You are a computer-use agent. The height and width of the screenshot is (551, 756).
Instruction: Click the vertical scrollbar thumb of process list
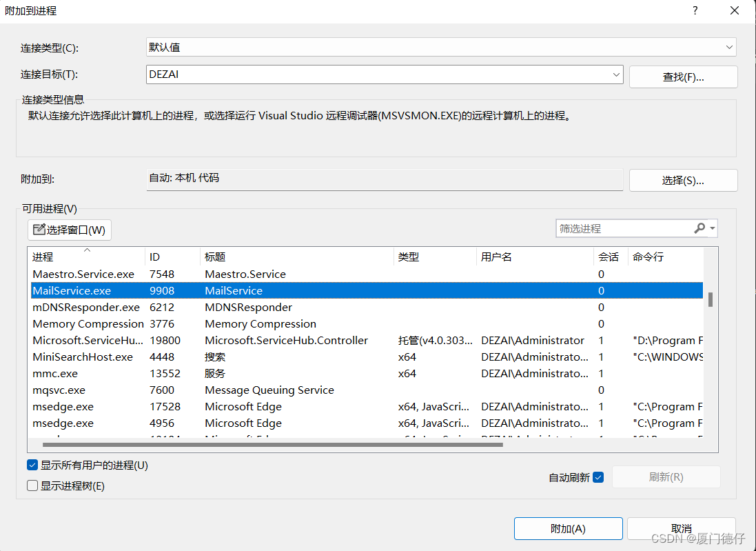(x=711, y=299)
